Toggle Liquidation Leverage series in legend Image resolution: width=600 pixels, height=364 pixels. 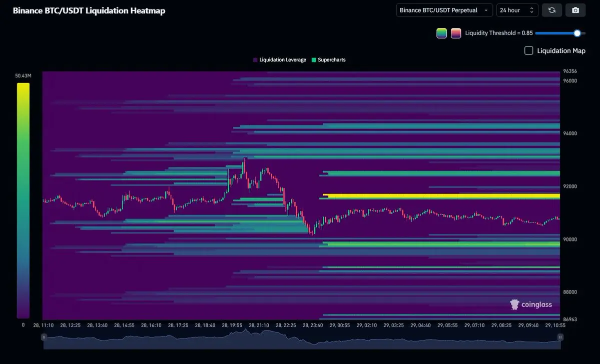tap(282, 60)
